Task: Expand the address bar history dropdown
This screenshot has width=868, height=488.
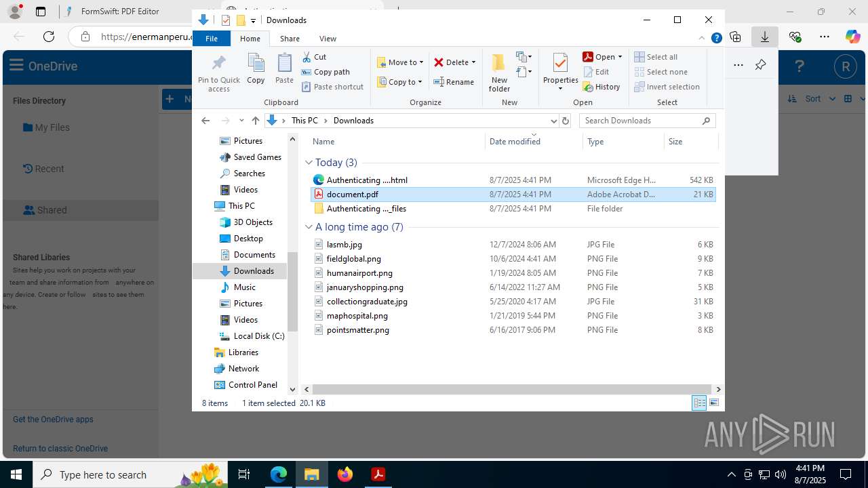Action: [x=553, y=121]
